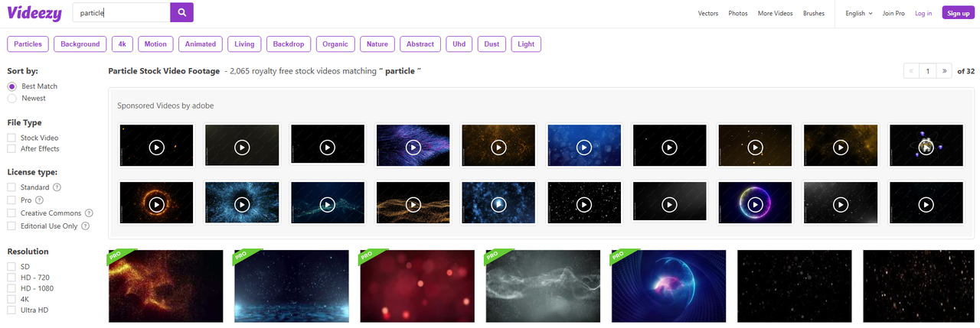Screen dimensions: 980x328
Task: Select Best Match sorting
Action: tap(12, 86)
